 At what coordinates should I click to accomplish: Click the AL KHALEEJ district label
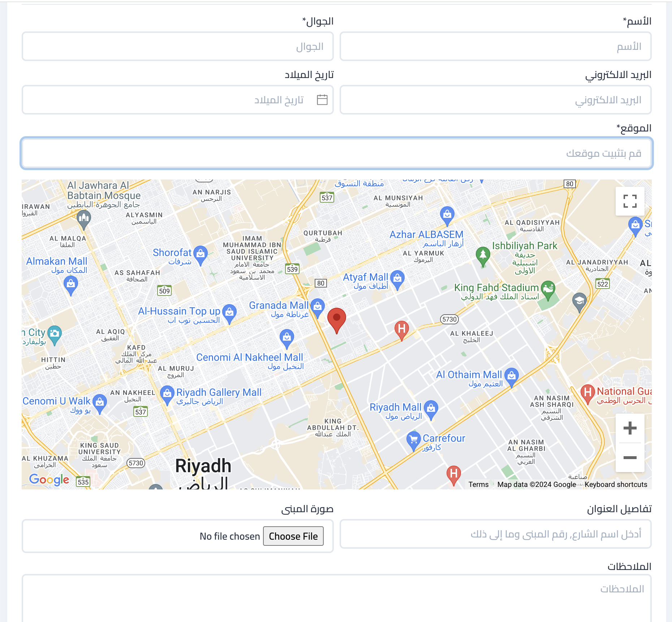coord(471,336)
